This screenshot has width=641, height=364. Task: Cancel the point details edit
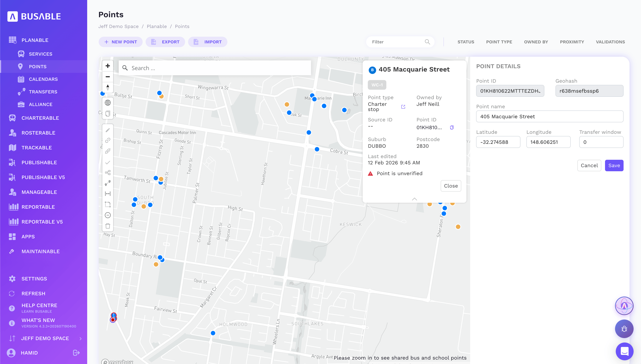tap(589, 166)
